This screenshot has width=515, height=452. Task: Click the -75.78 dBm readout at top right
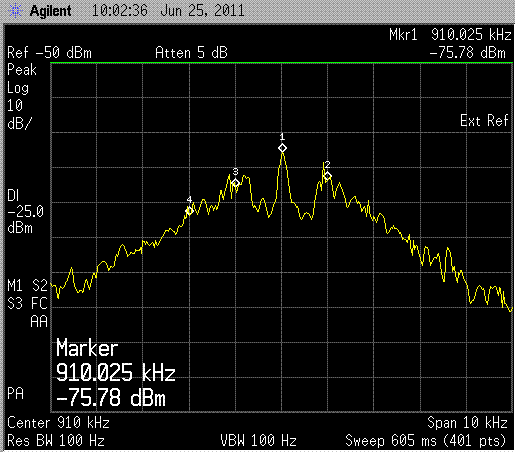(x=467, y=53)
